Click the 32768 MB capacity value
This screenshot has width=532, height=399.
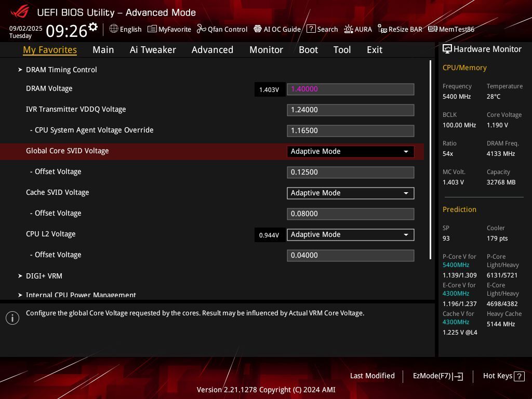[x=501, y=182]
